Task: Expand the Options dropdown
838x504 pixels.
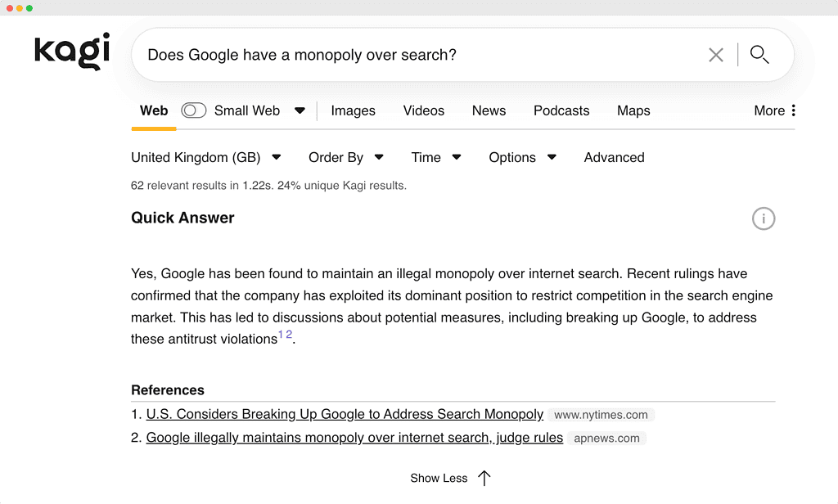Action: 522,157
